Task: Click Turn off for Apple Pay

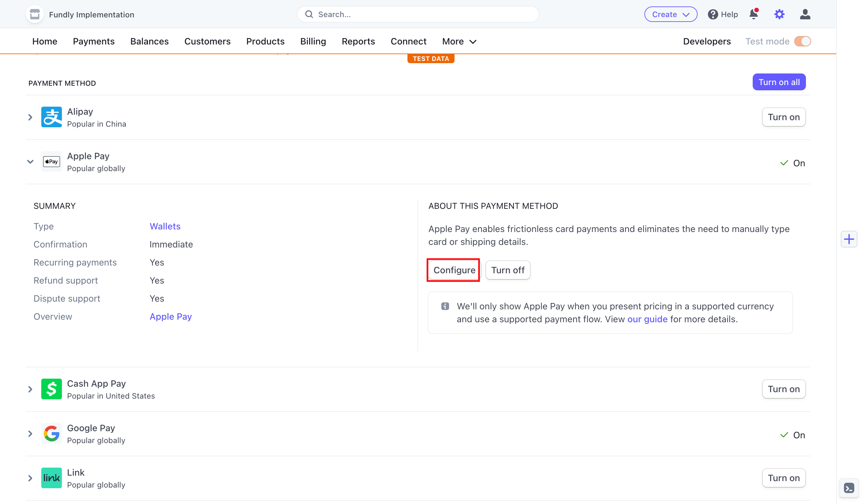Action: [x=508, y=270]
